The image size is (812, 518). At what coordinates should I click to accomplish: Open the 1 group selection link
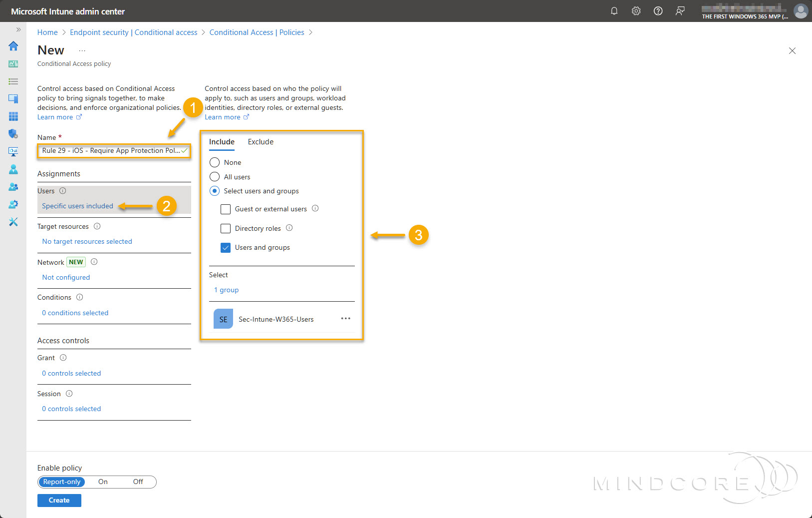(x=226, y=290)
